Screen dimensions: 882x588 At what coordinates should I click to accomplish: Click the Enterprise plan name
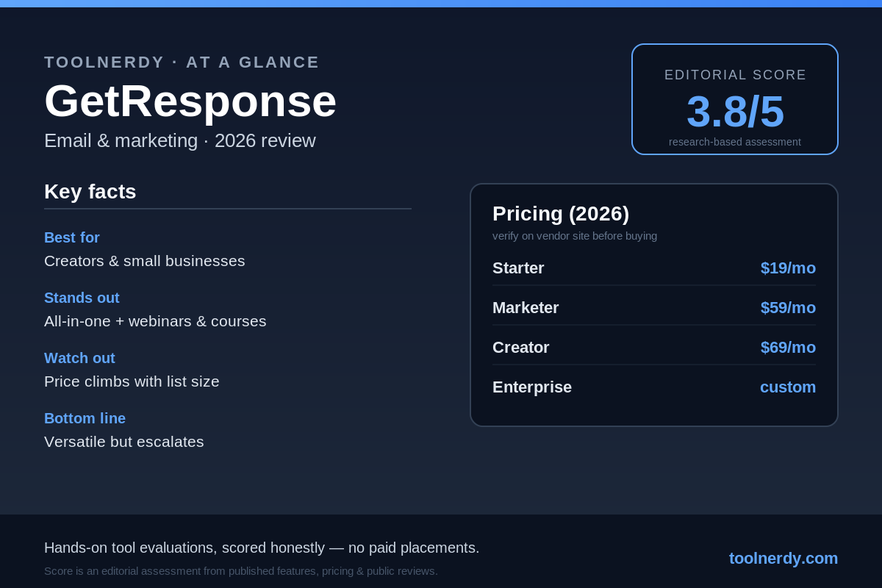[x=532, y=387]
